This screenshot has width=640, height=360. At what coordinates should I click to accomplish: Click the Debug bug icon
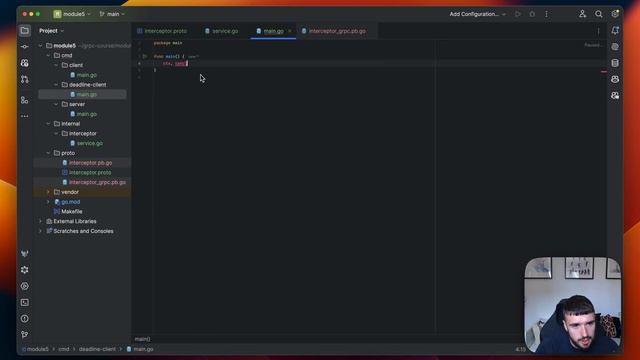click(532, 14)
